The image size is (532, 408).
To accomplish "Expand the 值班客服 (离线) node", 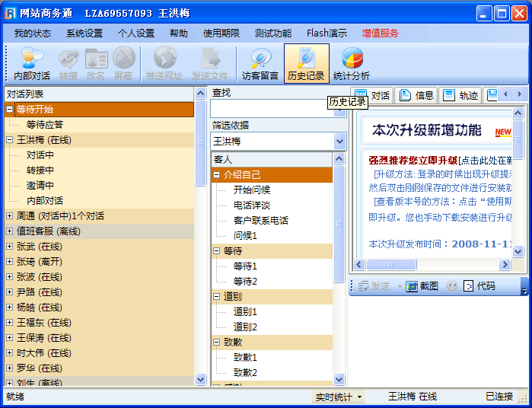I will [10, 231].
